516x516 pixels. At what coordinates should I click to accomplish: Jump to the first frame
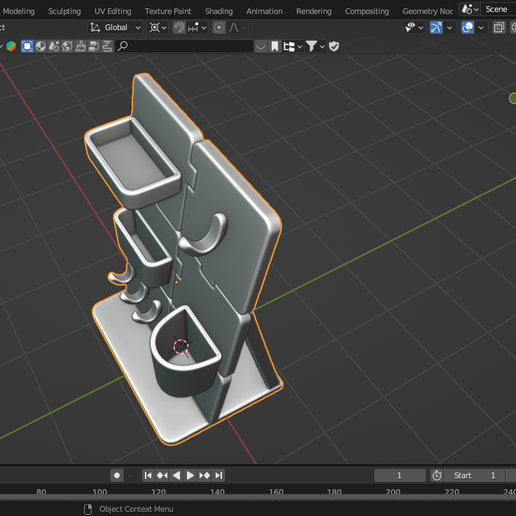[x=148, y=475]
